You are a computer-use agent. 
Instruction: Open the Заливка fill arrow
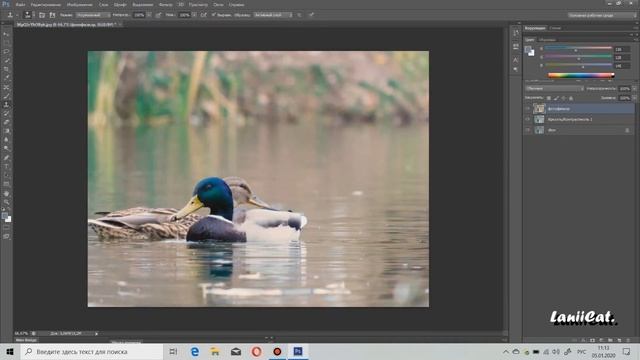pyautogui.click(x=634, y=98)
